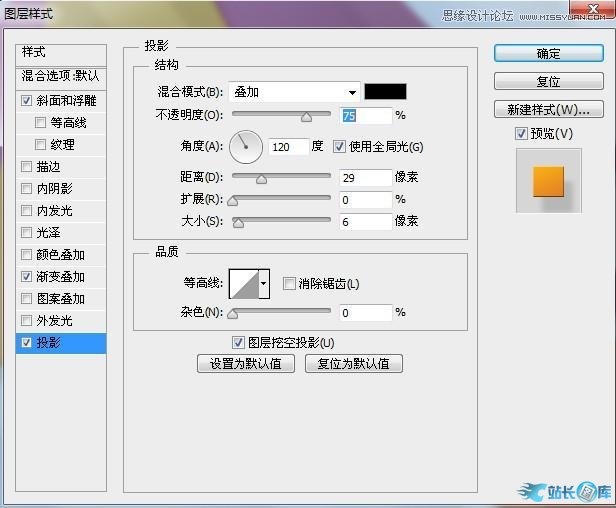This screenshot has height=508, width=616.
Task: Open the black shadow color swatch
Action: 385,92
